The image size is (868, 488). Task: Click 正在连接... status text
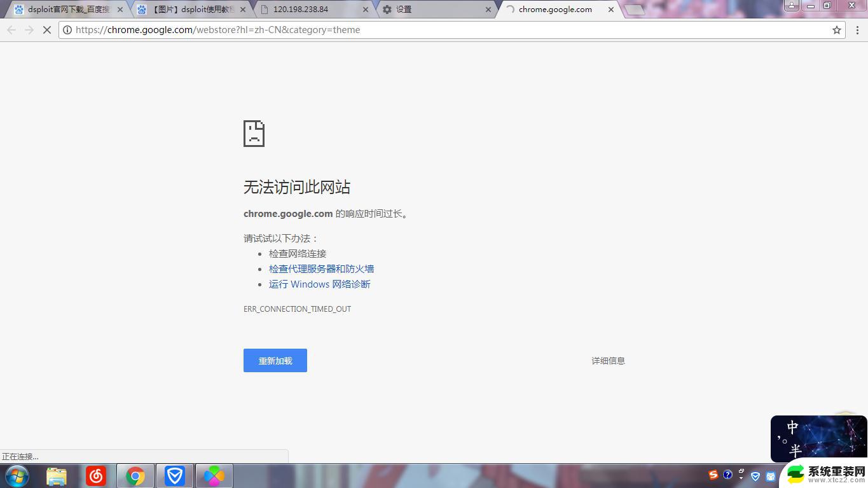tap(20, 457)
